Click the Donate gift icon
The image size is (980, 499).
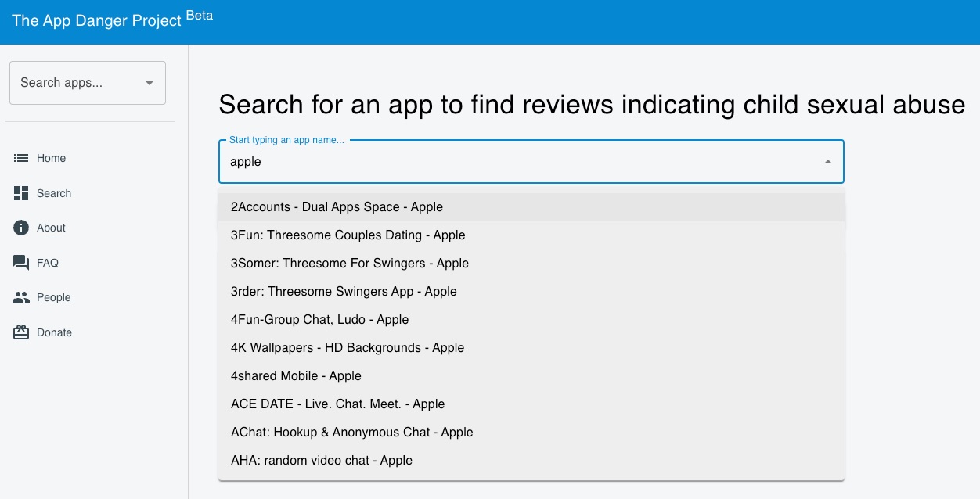(21, 332)
